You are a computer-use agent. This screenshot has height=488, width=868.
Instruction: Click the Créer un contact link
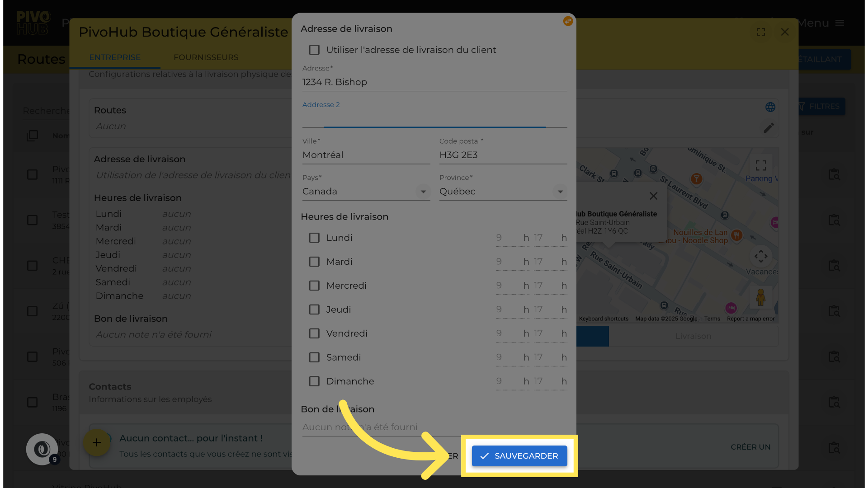point(750,447)
